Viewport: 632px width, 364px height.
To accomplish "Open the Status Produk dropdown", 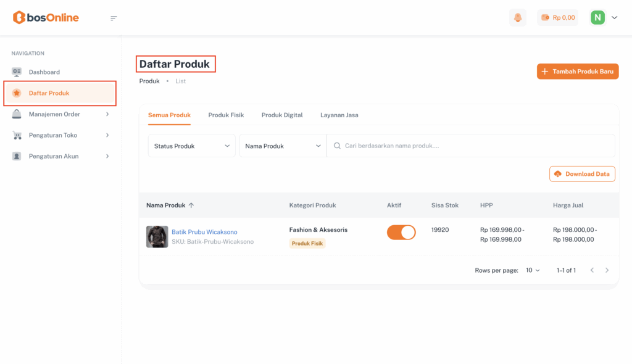I will (x=192, y=146).
